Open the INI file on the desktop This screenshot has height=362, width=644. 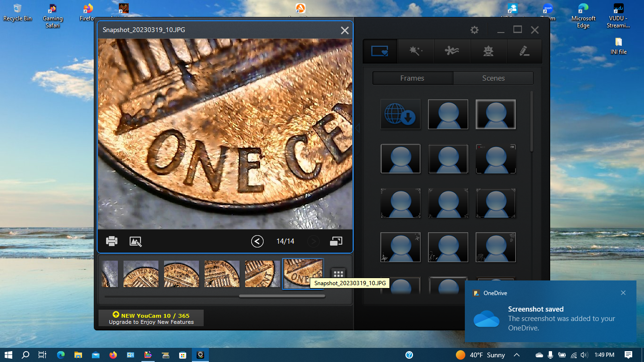coord(619,46)
